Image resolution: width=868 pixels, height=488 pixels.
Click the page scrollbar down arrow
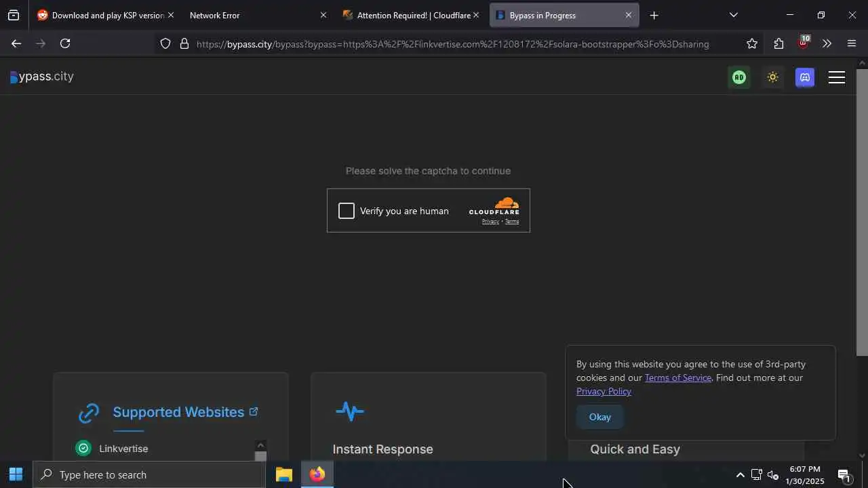pos(862,456)
